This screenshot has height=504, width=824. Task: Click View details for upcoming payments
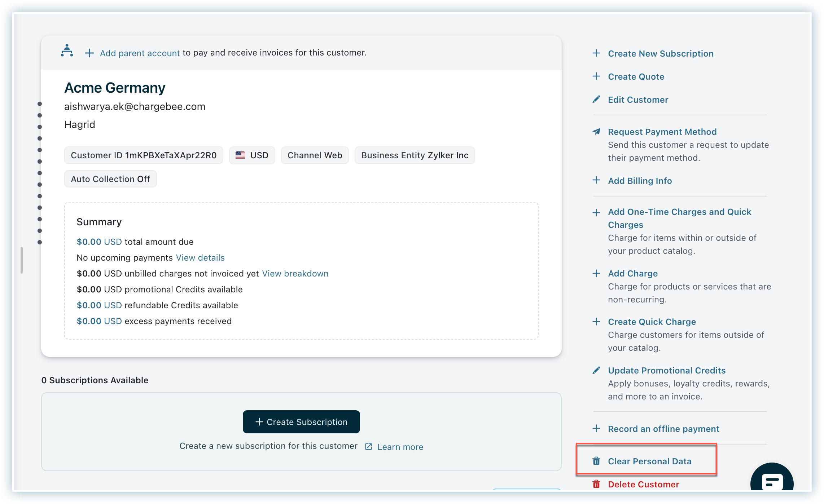(200, 258)
